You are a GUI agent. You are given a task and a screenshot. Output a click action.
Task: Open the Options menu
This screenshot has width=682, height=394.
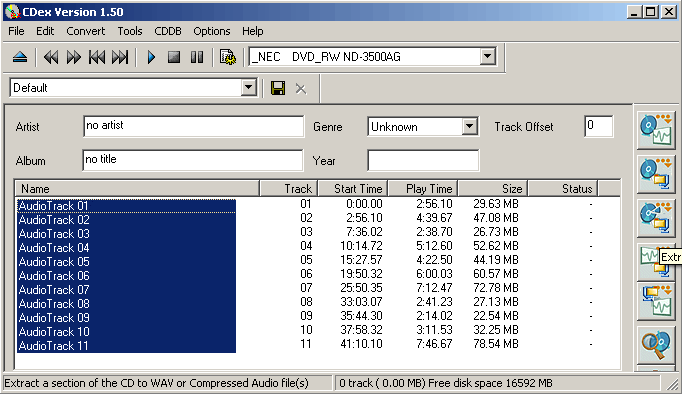211,31
